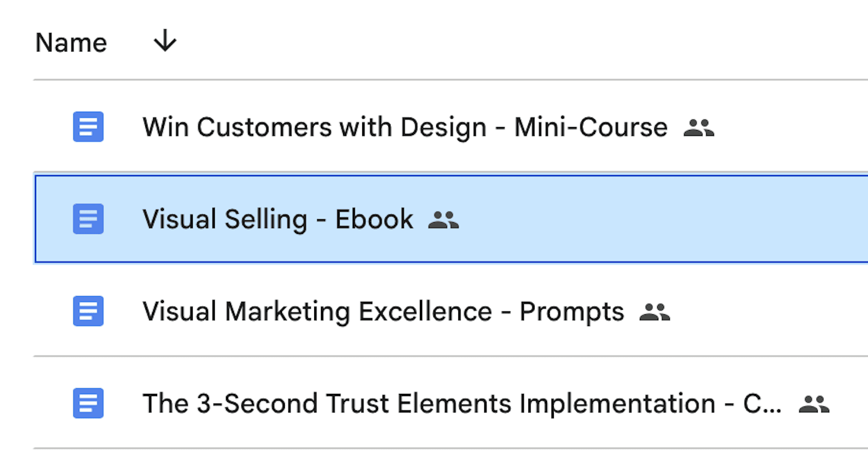Click blank space right of Win Customers shared icon
Viewport: 868px width, 455px height.
coord(791,127)
